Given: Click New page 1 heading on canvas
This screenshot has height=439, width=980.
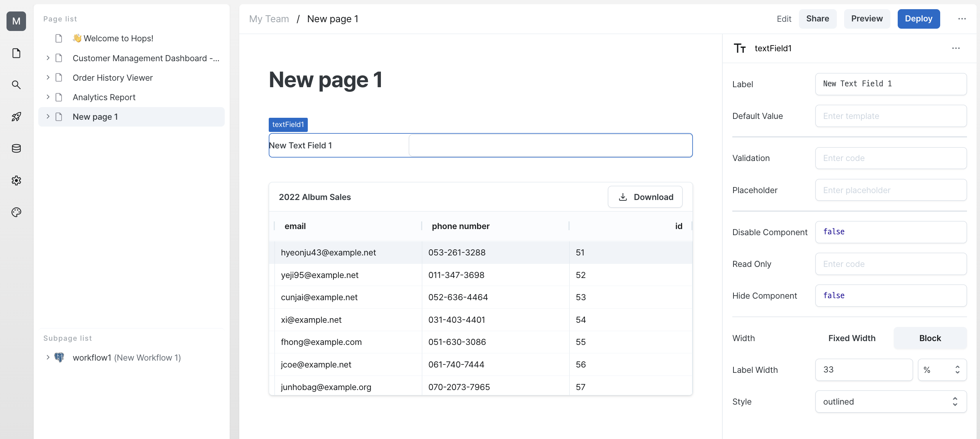Looking at the screenshot, I should point(325,80).
